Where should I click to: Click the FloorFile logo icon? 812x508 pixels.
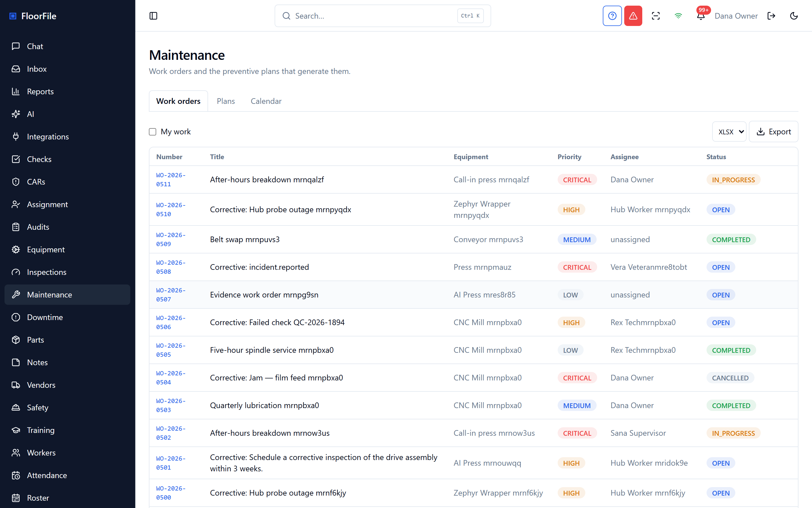[13, 16]
